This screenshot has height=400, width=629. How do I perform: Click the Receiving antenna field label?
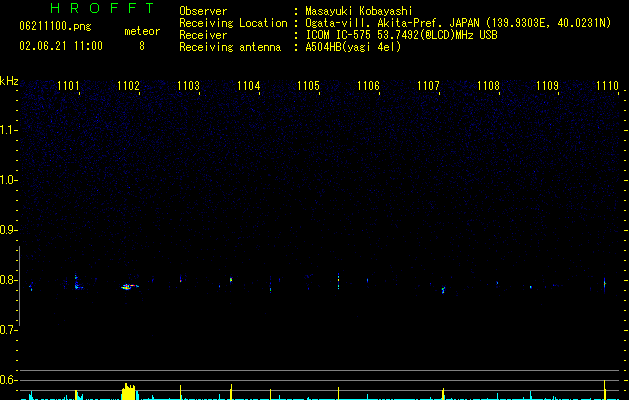click(230, 47)
